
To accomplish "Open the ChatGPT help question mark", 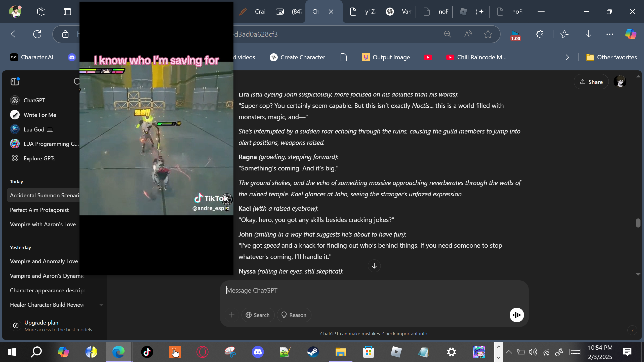I will tap(632, 330).
